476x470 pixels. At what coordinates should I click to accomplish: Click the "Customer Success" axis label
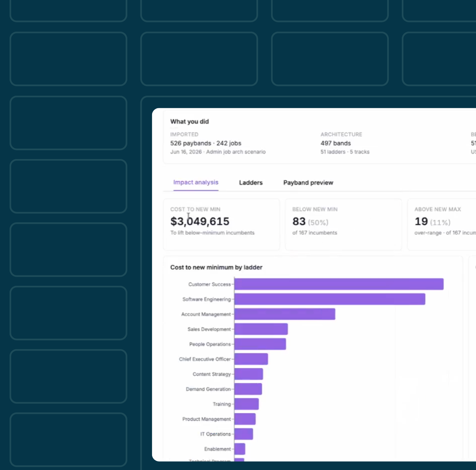(x=210, y=284)
